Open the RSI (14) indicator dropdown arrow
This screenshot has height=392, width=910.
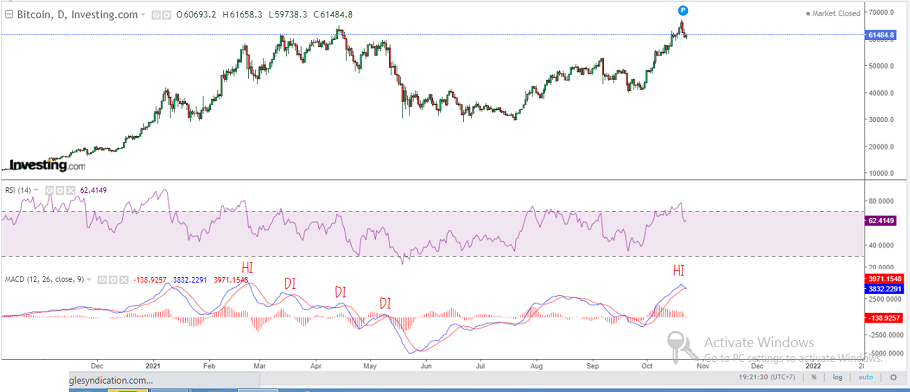coord(36,190)
